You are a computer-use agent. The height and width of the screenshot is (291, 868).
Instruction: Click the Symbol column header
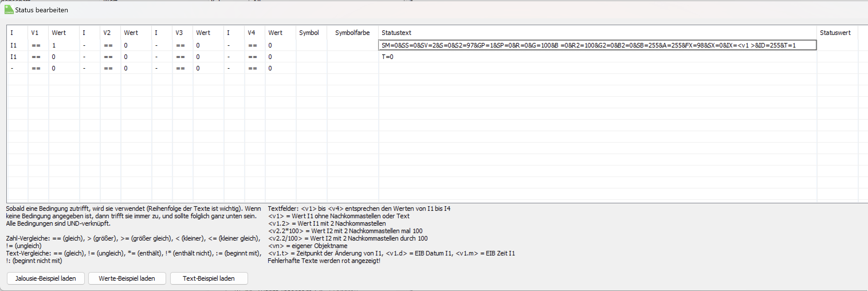[x=309, y=33]
